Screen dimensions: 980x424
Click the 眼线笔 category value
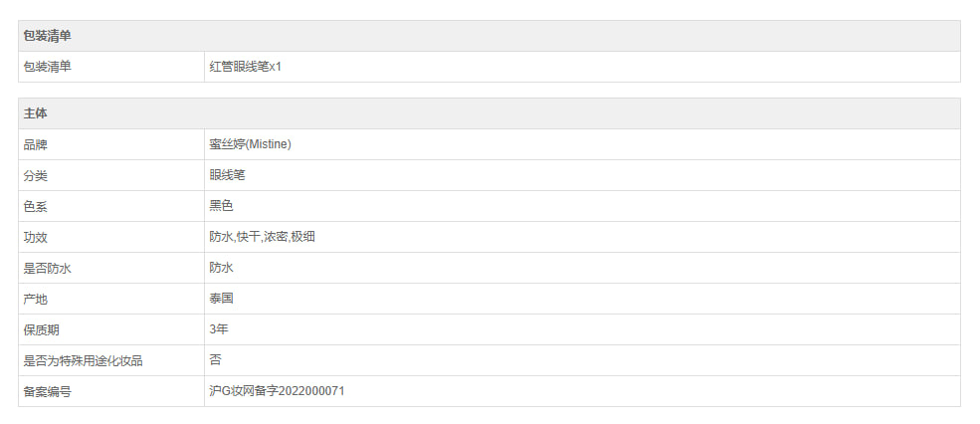227,175
